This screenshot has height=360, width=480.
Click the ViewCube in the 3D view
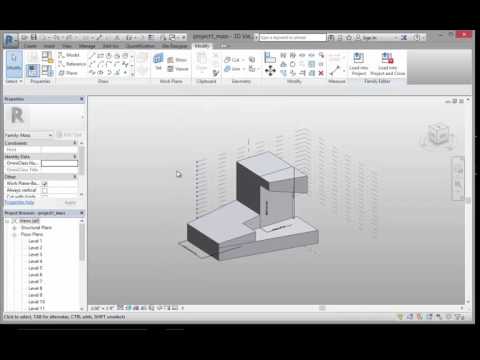(438, 133)
